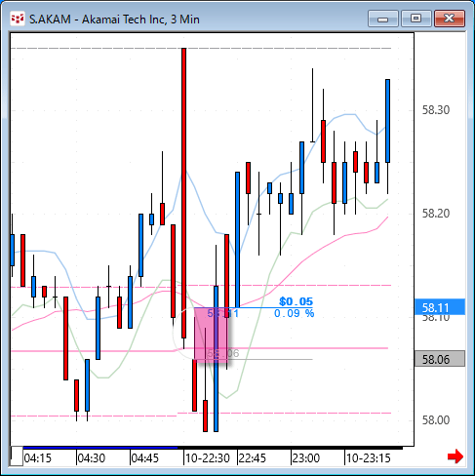Click the 22:45 time axis label
Screen dimensions: 475x476
[x=253, y=458]
